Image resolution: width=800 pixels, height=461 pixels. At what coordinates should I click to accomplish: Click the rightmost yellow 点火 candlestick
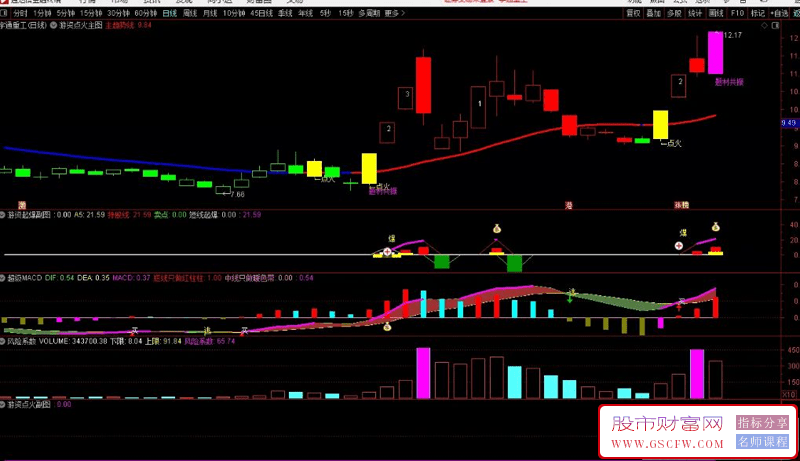[x=660, y=124]
